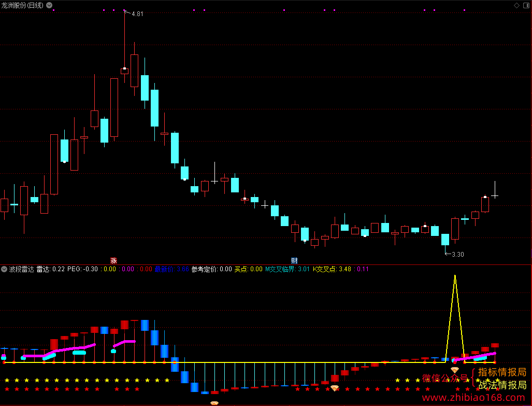Click the blue 财 marker on the date axis
Image resolution: width=532 pixels, height=406 pixels.
click(x=294, y=261)
